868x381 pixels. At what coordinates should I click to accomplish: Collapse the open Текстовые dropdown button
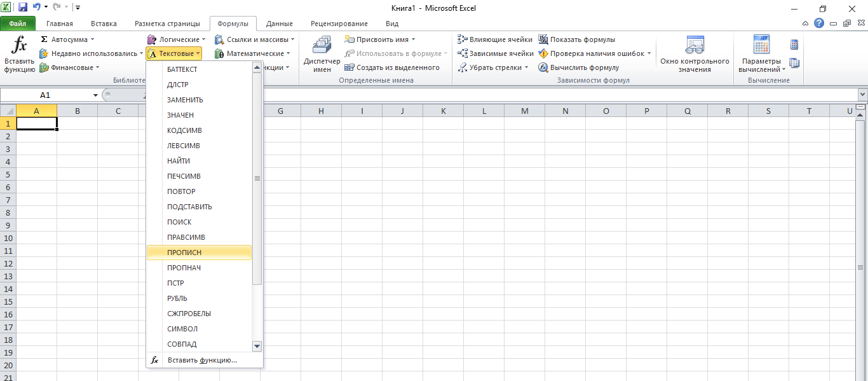tap(174, 53)
